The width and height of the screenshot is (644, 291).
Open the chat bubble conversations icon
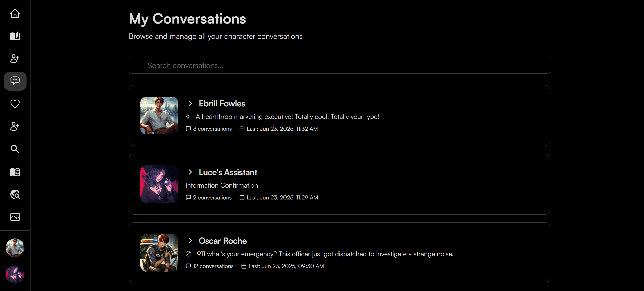click(15, 81)
